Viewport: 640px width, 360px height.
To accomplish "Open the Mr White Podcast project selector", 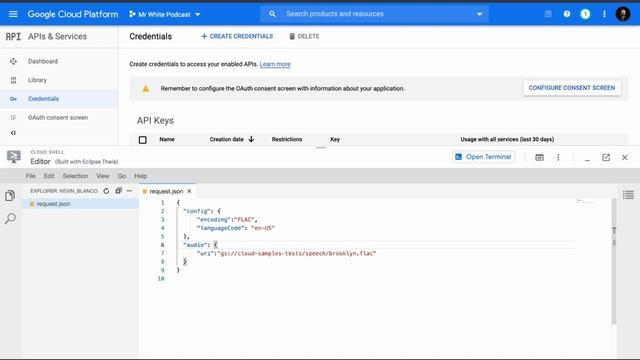I will [164, 14].
